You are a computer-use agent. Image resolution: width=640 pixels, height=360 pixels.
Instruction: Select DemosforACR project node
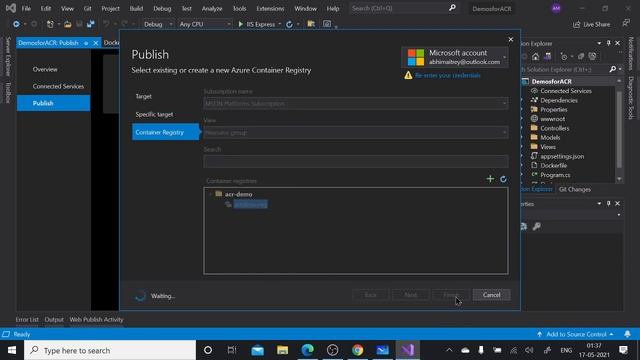551,81
